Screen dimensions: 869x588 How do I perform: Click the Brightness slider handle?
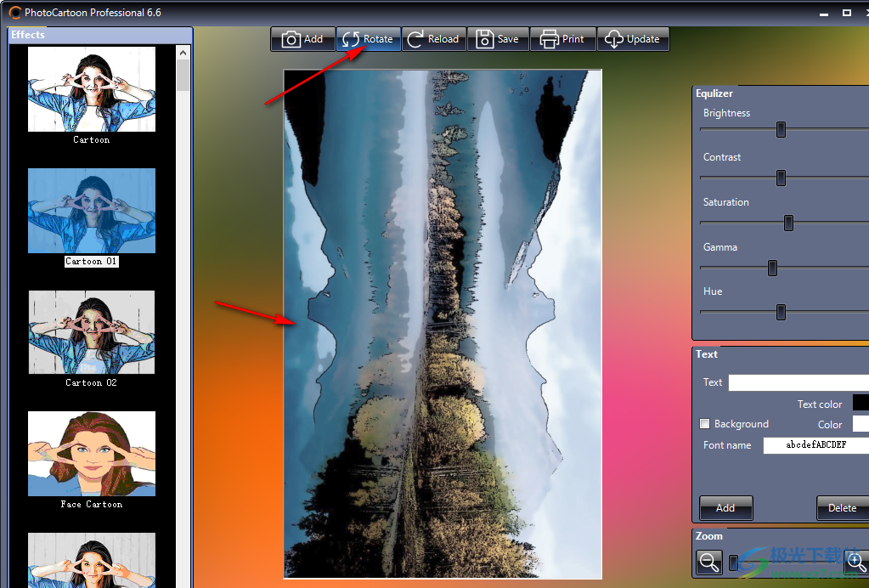(x=781, y=130)
